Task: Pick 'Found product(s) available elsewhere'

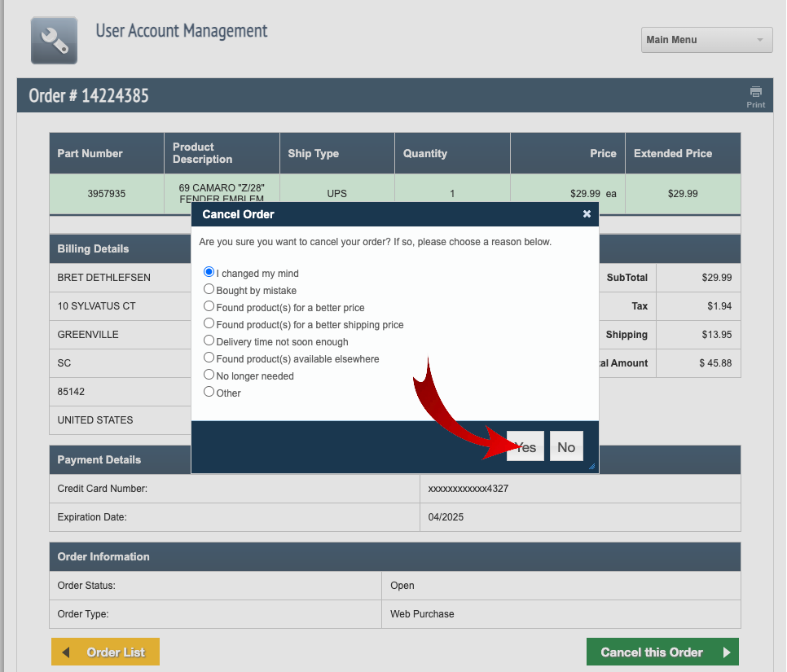Action: point(209,358)
